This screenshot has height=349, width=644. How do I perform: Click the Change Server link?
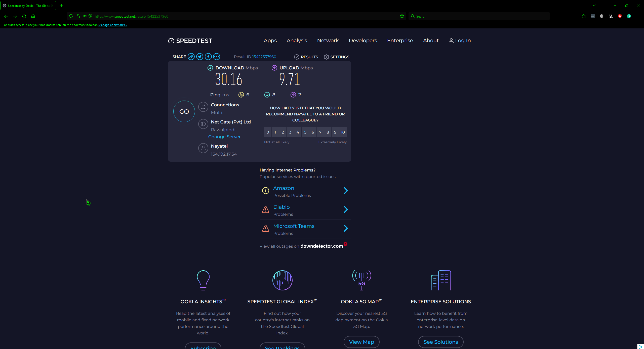(x=224, y=137)
